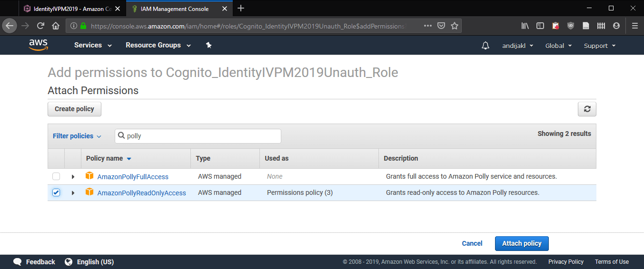Change language from English (US)
This screenshot has height=269, width=644.
(95, 262)
